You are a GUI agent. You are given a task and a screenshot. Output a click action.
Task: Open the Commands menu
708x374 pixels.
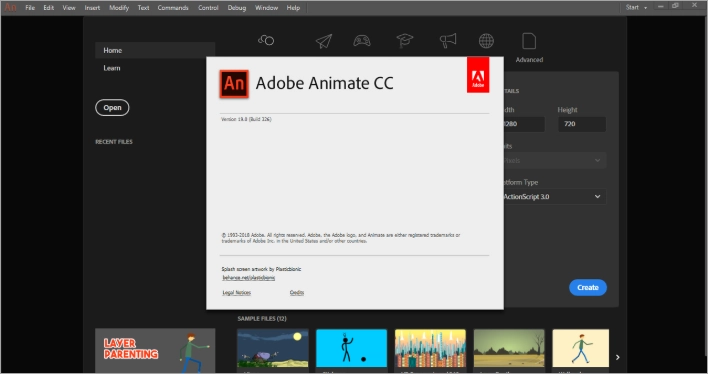click(173, 8)
